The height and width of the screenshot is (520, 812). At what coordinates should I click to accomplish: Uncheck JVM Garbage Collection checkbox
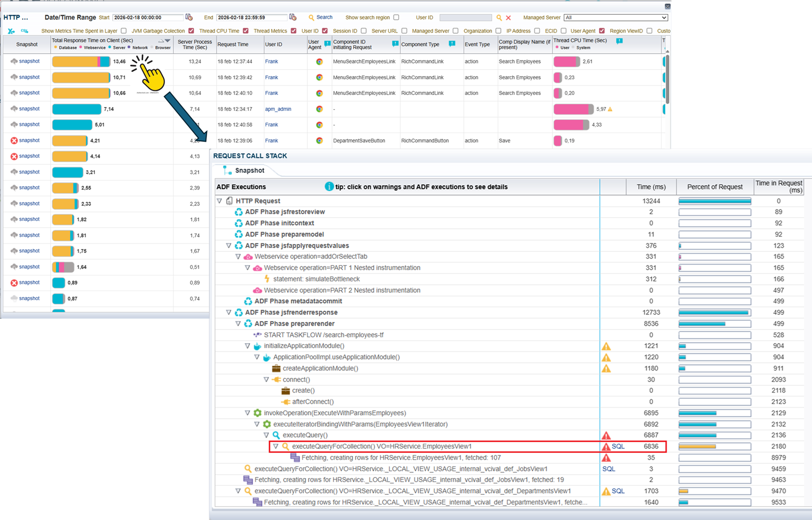click(191, 31)
